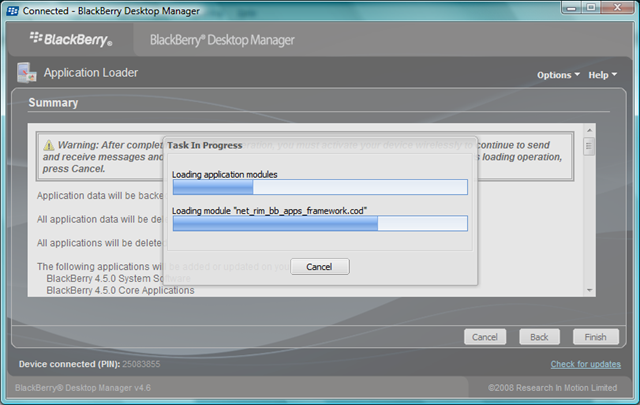Click the 'Device connected (PIN):' label
The height and width of the screenshot is (405, 640).
point(69,364)
